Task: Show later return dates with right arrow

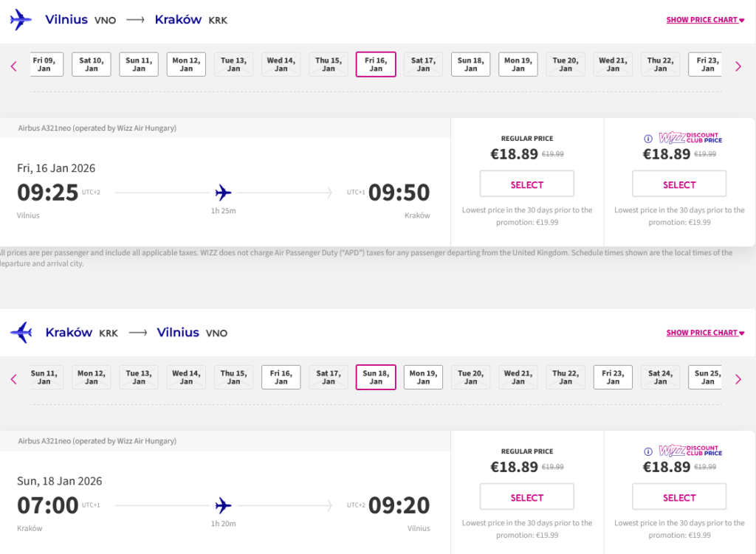Action: [738, 379]
